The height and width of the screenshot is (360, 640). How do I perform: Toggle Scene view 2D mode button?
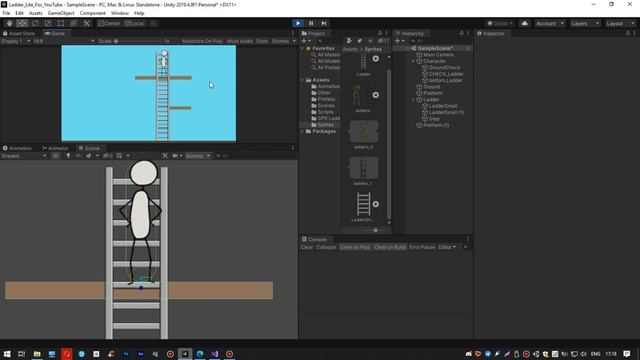point(56,156)
